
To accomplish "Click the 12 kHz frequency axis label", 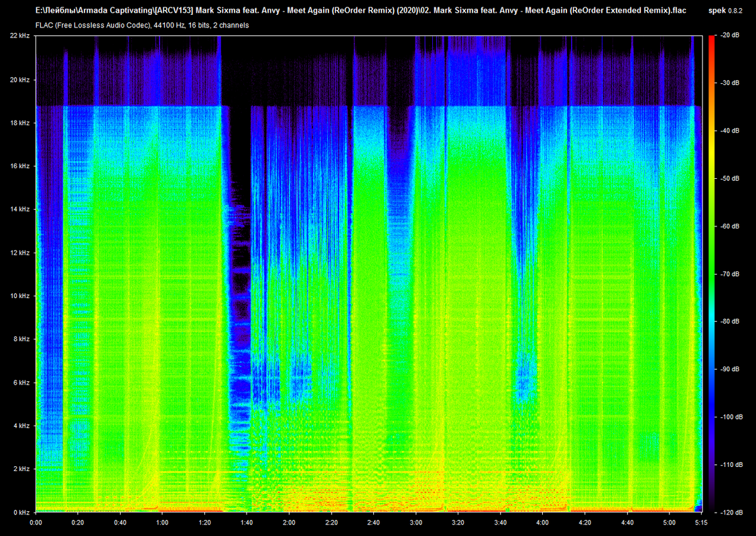I will (x=19, y=253).
